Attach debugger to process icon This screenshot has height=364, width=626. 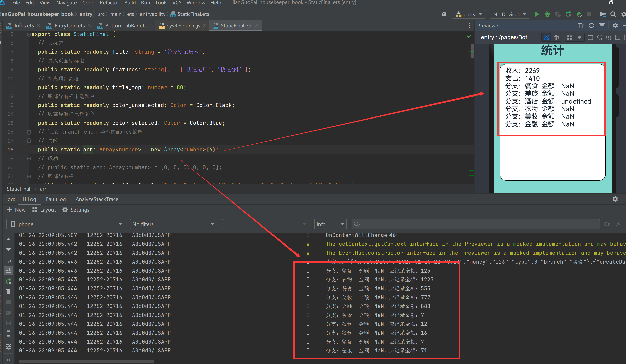coord(579,14)
